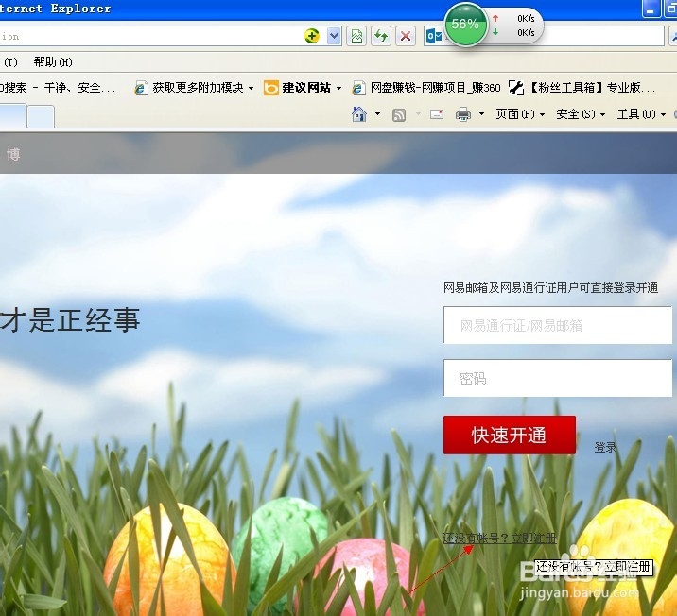
Task: Focus the 网易通行证/网易邮箱 input field
Action: point(558,325)
